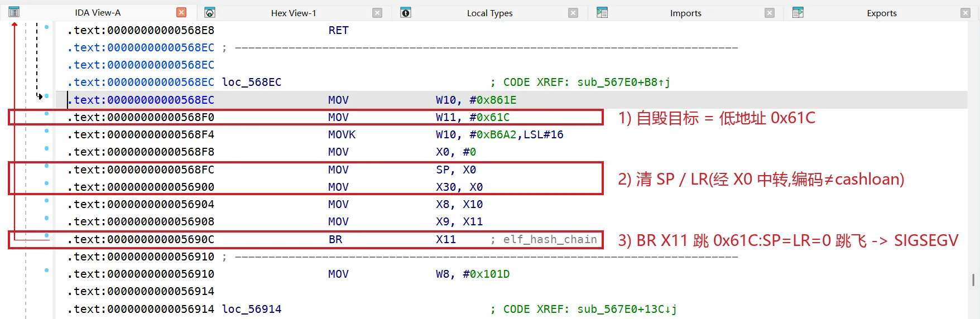Open the Exports tab
The width and height of the screenshot is (980, 319).
[882, 13]
